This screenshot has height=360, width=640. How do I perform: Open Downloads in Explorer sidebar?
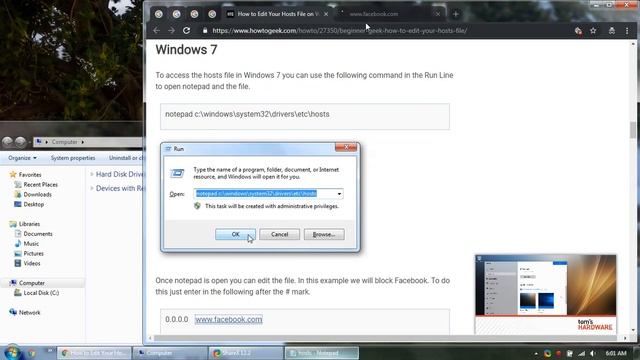[37, 195]
